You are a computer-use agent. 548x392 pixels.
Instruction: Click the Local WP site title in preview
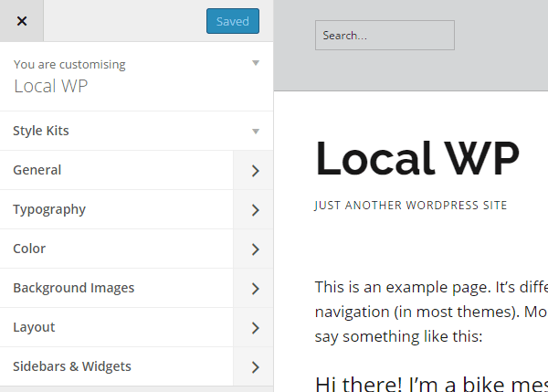point(417,158)
